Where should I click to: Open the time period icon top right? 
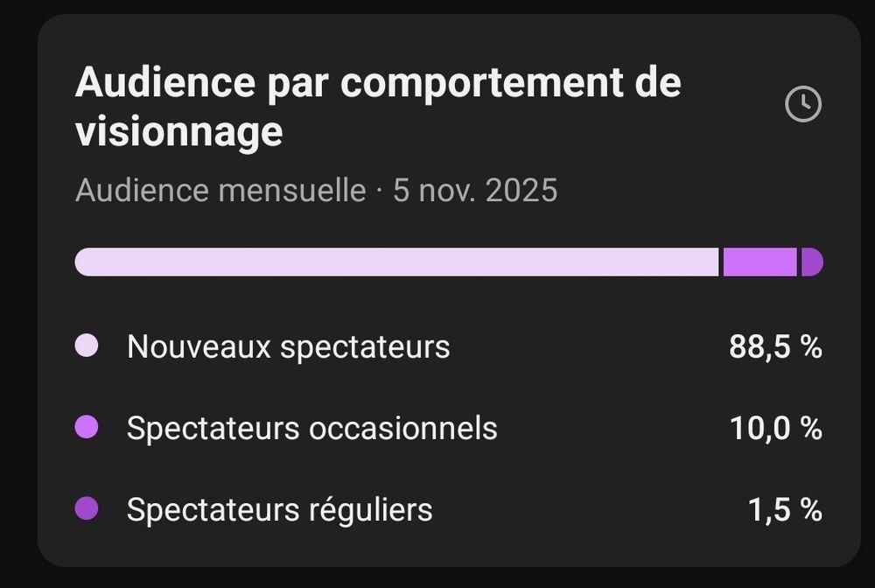click(x=801, y=102)
